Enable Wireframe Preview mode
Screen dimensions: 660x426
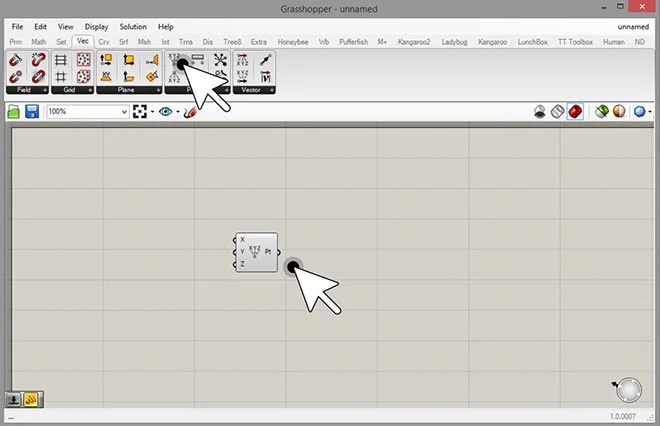click(557, 112)
